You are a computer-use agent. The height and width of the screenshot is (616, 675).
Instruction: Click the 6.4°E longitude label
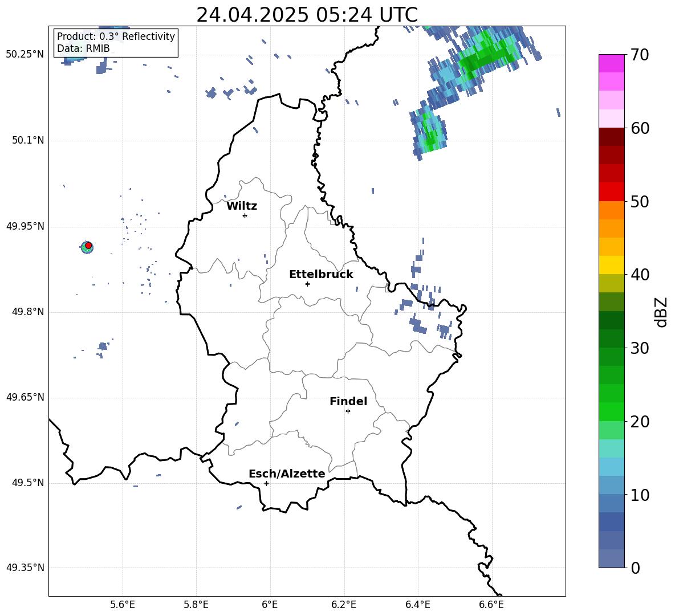click(417, 605)
